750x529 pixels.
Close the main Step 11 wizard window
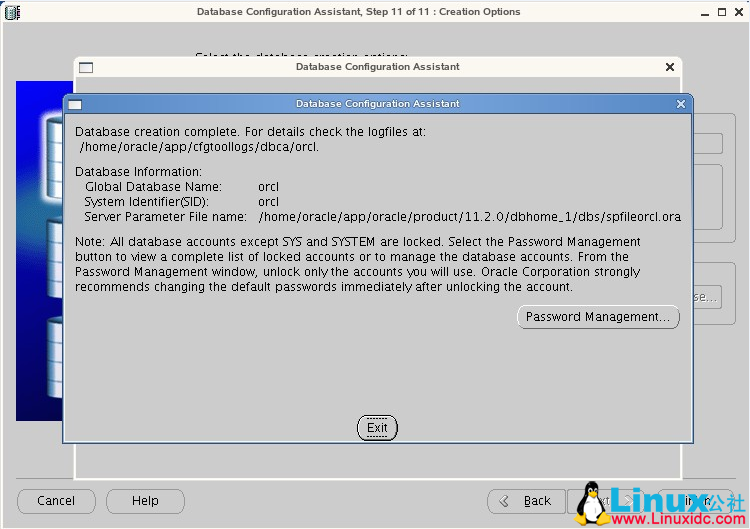pyautogui.click(x=739, y=12)
